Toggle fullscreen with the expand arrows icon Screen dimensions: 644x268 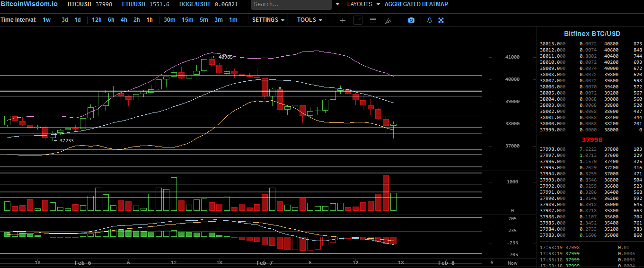pos(441,20)
